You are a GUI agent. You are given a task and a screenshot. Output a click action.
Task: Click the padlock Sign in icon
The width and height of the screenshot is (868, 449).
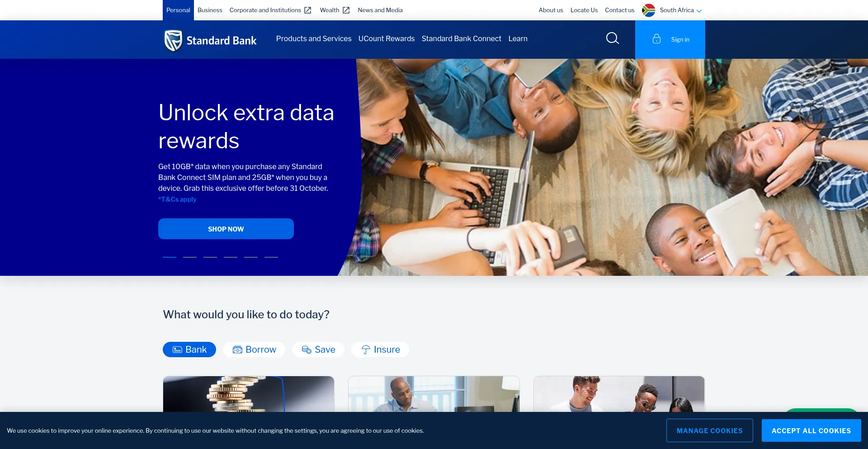656,39
